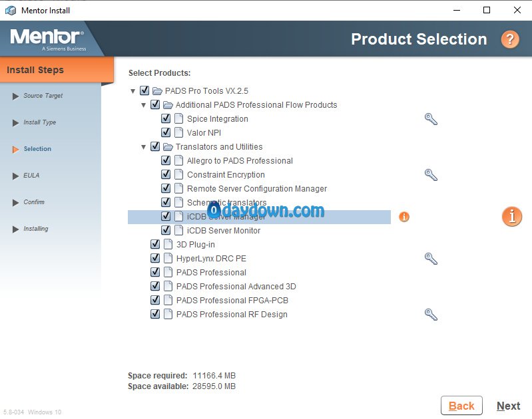
Task: Click the Install Steps header
Action: click(x=57, y=69)
